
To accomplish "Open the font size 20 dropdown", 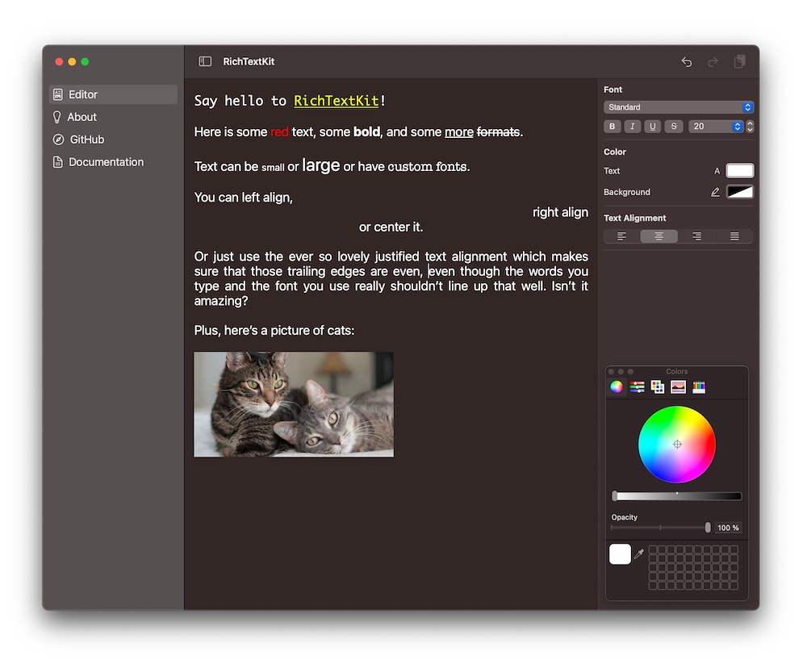I will coord(715,127).
